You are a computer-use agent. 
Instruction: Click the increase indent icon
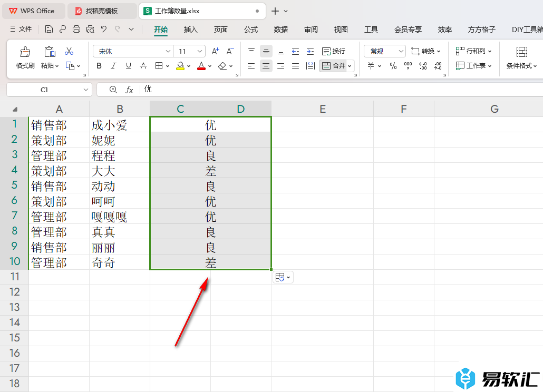click(x=311, y=51)
